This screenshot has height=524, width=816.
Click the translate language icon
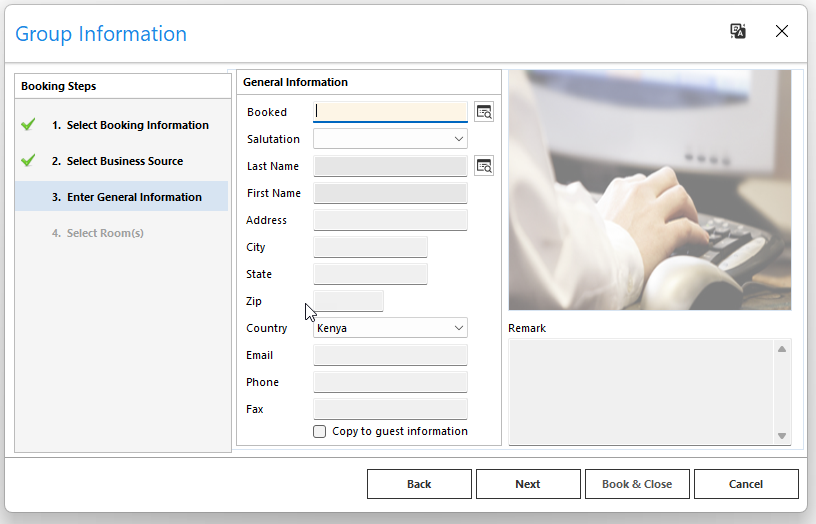[x=737, y=31]
